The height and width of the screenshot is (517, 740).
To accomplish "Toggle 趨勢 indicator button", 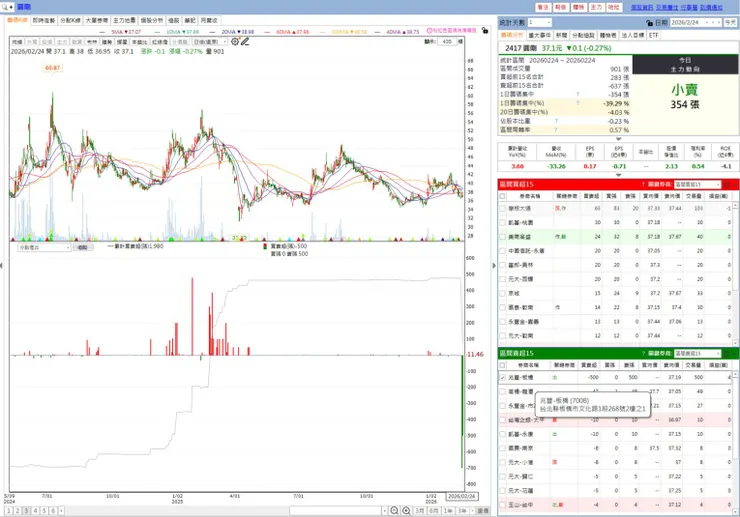I will tap(107, 42).
